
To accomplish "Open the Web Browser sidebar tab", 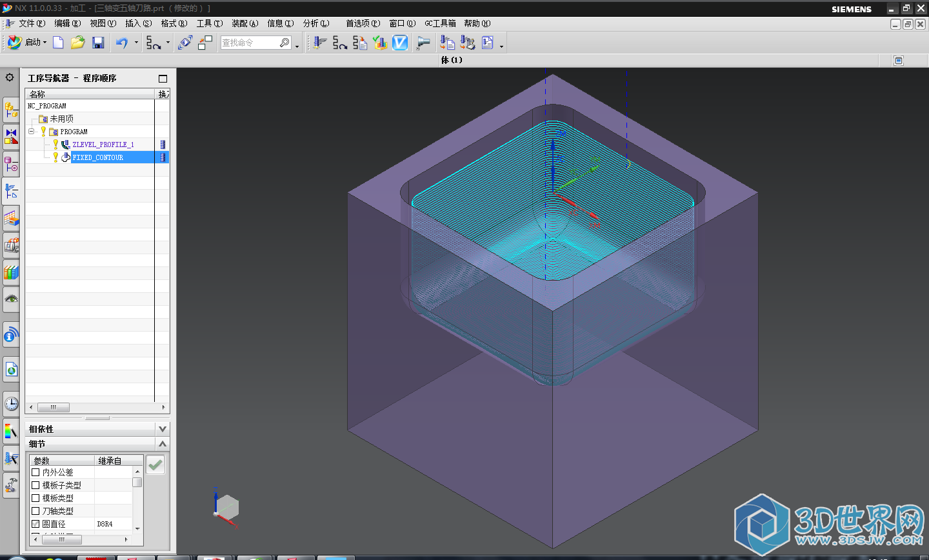I will coord(11,370).
